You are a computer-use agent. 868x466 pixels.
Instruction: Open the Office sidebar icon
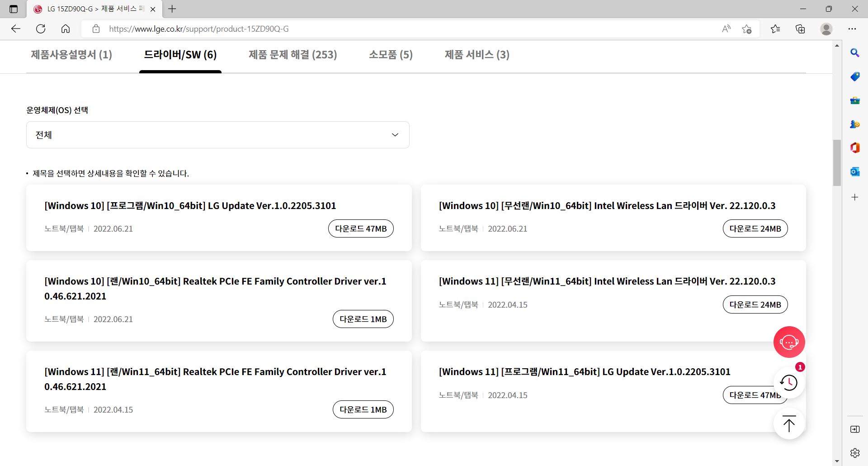click(855, 147)
